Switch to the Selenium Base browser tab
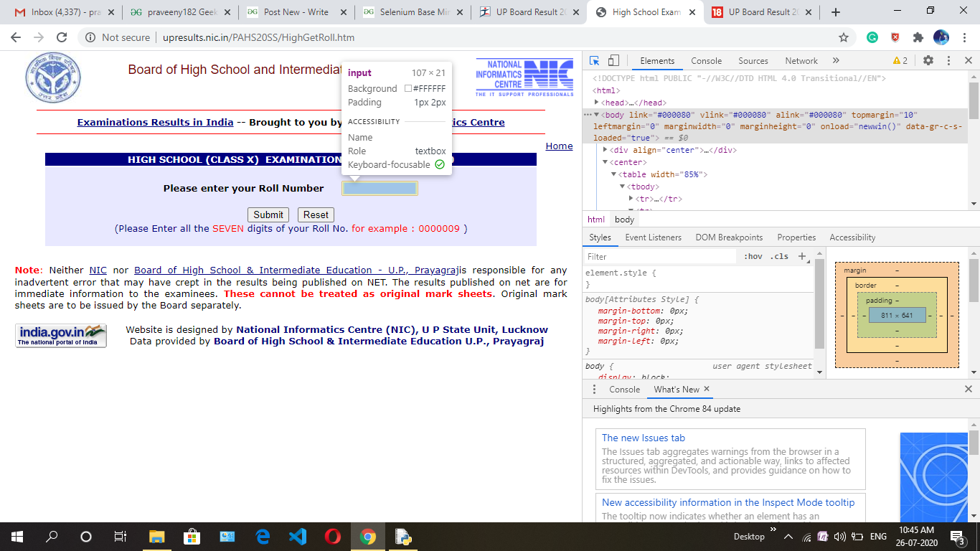This screenshot has width=980, height=551. point(413,12)
